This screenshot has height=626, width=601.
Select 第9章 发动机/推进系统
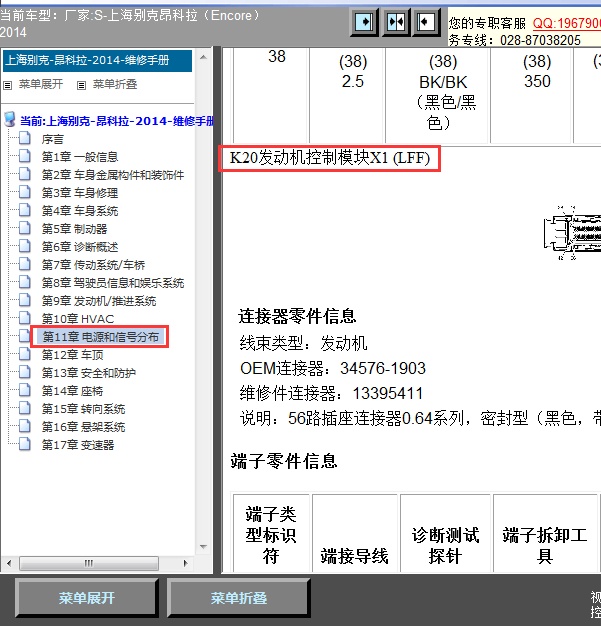click(99, 301)
